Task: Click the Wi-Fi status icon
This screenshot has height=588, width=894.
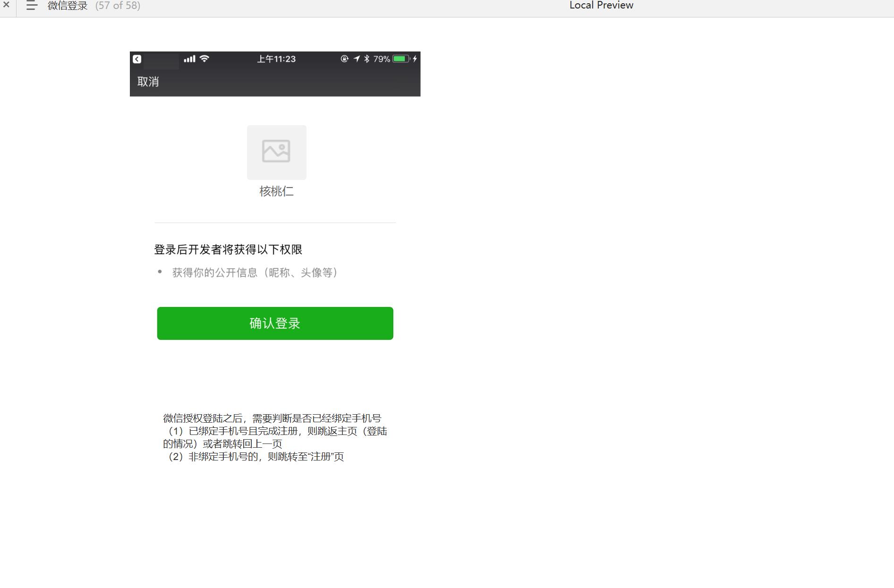Action: point(204,59)
